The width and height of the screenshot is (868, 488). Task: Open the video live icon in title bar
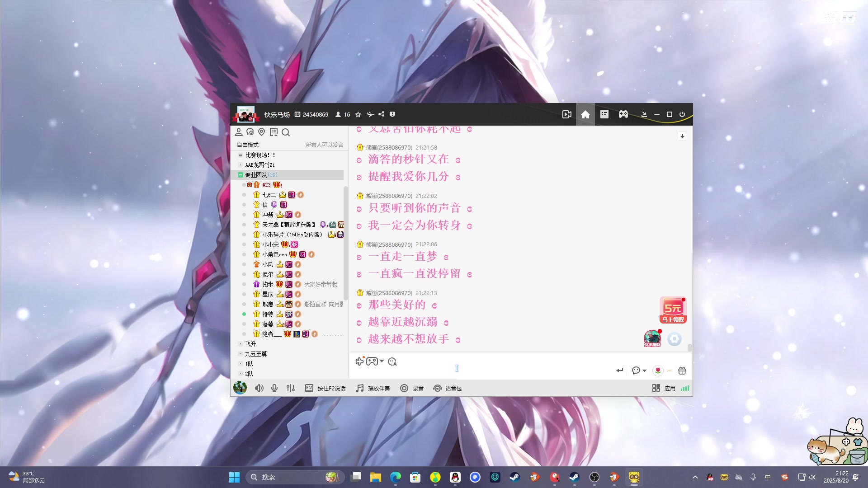click(566, 114)
